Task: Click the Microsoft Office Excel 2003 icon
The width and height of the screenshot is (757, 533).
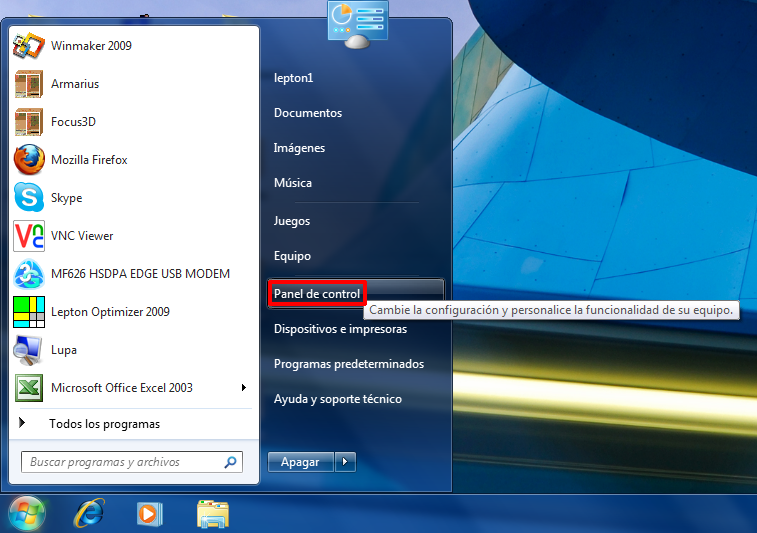Action: coord(29,388)
